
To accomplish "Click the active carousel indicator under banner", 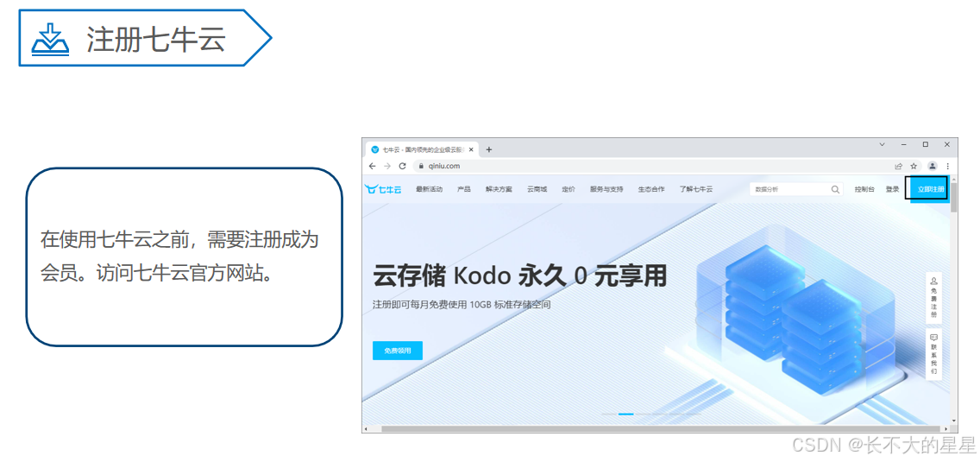I will tap(625, 414).
